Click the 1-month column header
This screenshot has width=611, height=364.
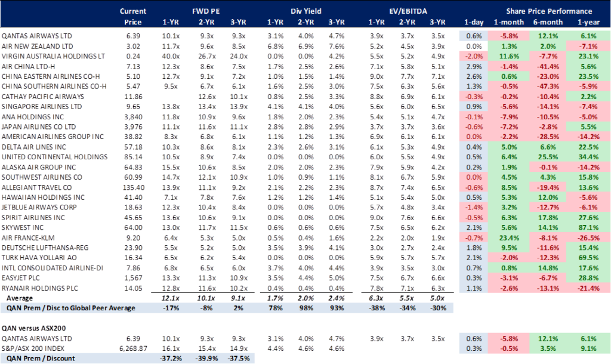[509, 22]
